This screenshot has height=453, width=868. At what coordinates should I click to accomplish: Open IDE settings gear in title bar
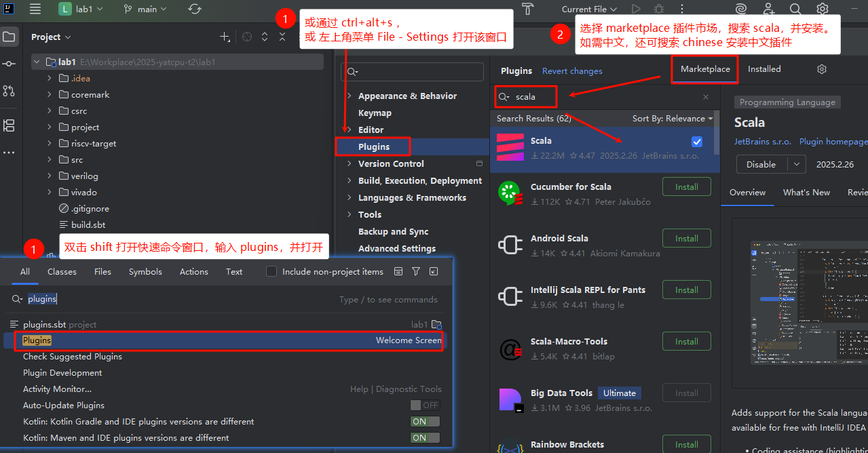(823, 9)
